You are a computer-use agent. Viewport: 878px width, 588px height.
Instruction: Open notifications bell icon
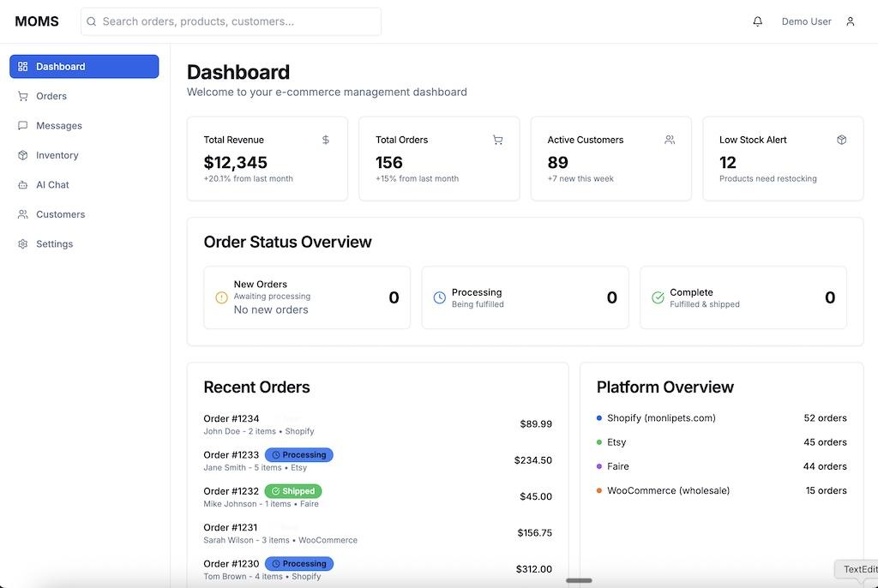pos(757,21)
